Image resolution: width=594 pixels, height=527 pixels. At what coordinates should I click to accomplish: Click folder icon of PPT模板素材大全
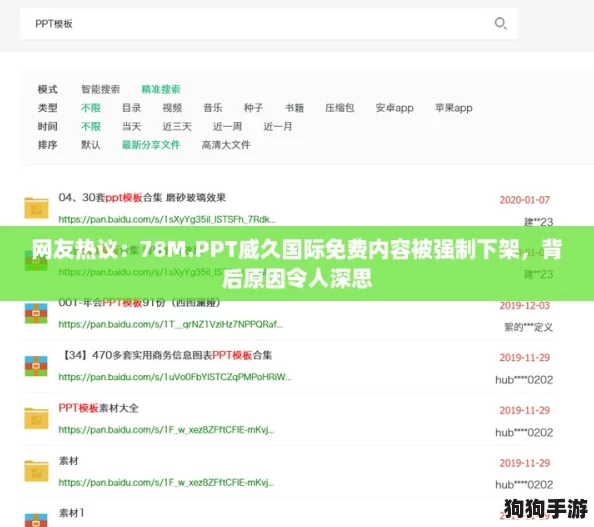(36, 419)
